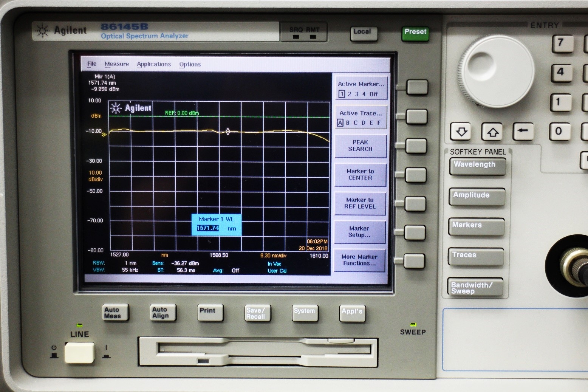Push numeric key 4
This screenshot has height=392, width=588.
[561, 73]
